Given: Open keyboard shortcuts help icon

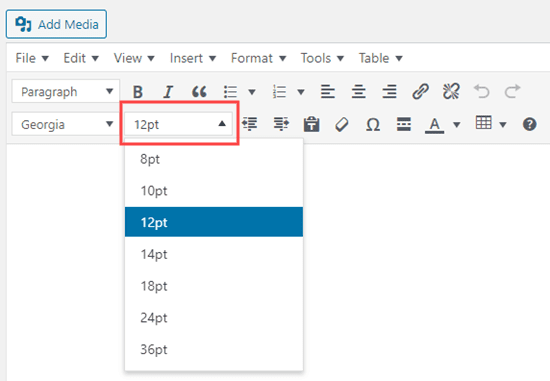Looking at the screenshot, I should [x=530, y=124].
